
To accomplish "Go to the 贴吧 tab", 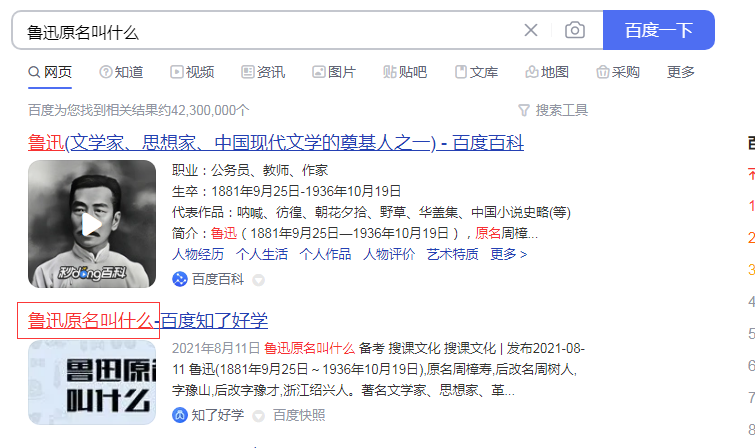I will 405,72.
